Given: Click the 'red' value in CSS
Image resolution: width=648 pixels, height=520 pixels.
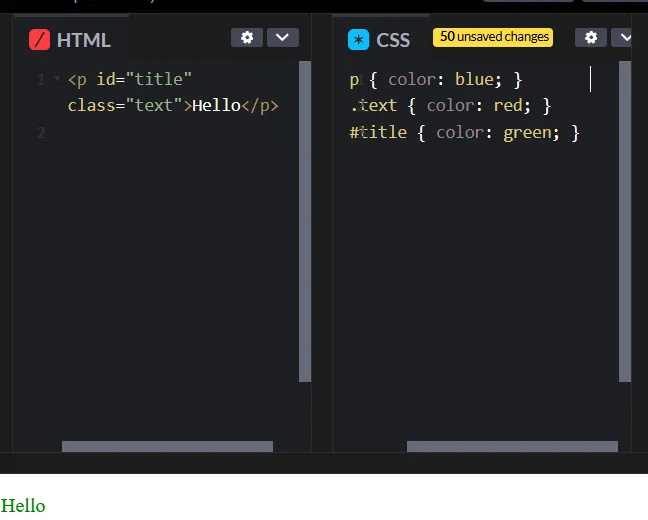Looking at the screenshot, I should click(508, 106).
